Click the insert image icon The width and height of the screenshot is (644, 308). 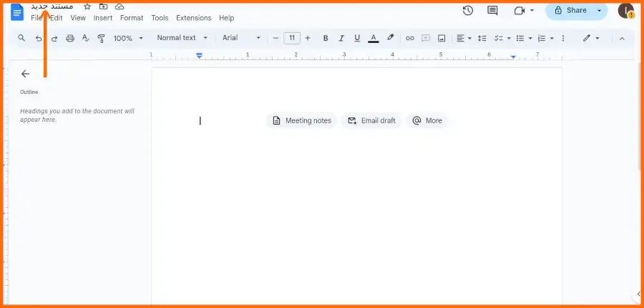tap(441, 38)
